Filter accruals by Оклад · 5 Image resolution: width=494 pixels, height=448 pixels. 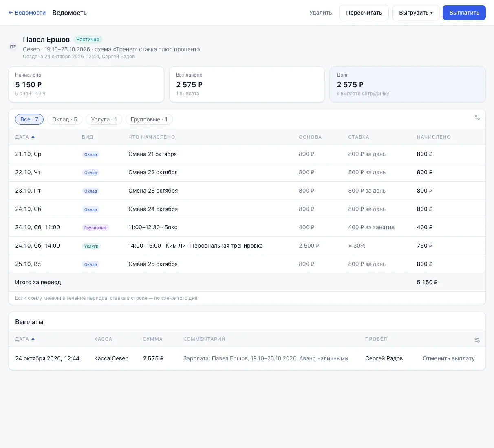pyautogui.click(x=65, y=119)
